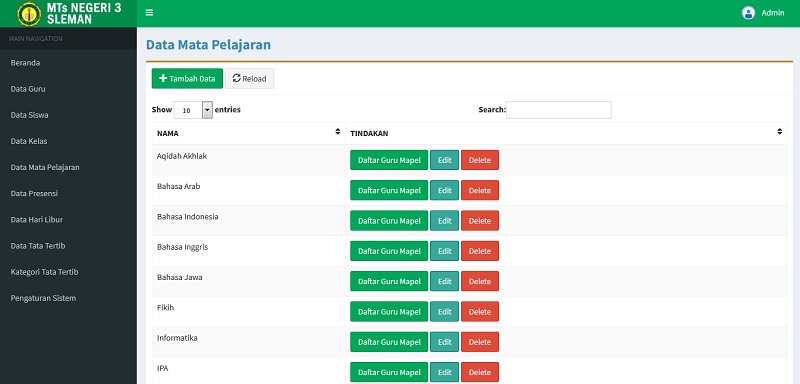Edit the Aqidah Akhlak subject
Screen dimensions: 800x384
point(444,160)
